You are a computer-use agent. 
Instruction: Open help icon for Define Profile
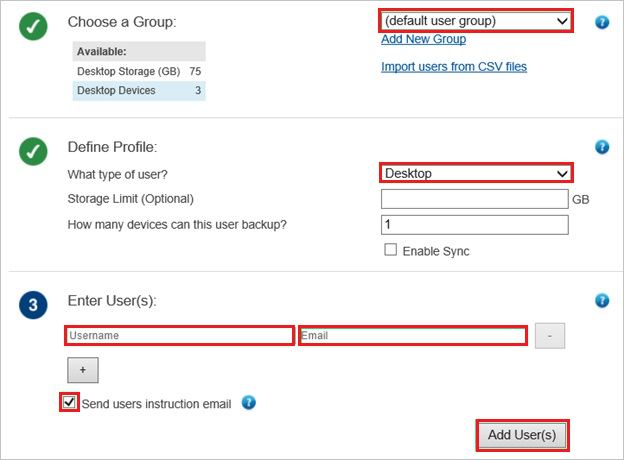click(x=602, y=147)
